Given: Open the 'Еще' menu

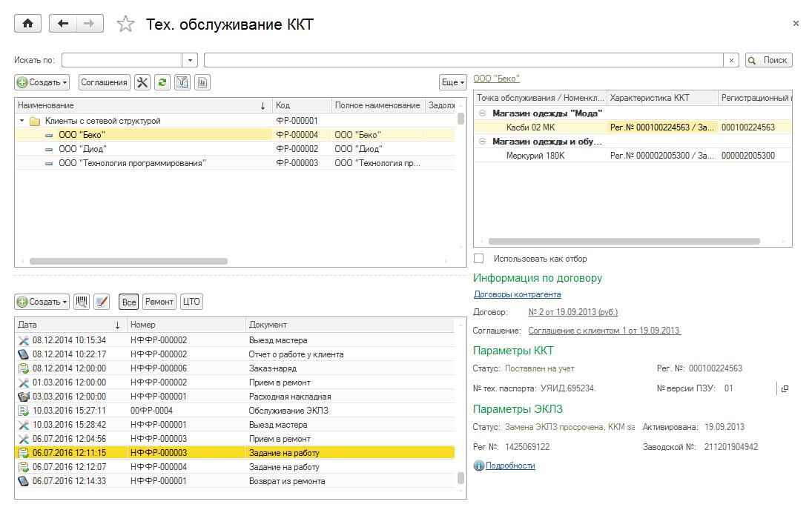Looking at the screenshot, I should point(452,82).
